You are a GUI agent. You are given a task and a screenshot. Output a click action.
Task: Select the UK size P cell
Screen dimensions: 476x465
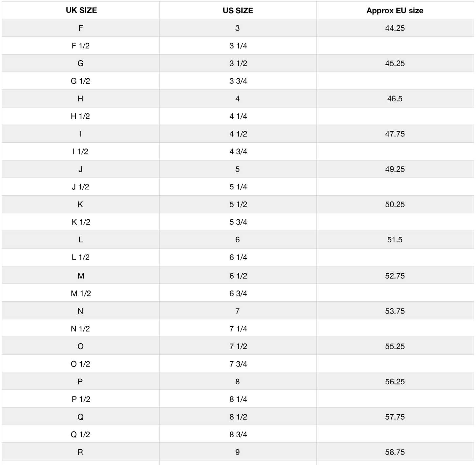point(80,381)
